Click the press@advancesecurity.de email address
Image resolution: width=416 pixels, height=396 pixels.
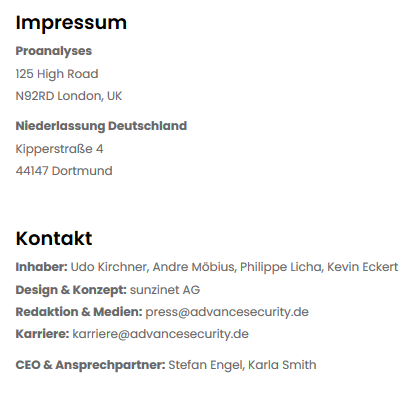tap(227, 312)
